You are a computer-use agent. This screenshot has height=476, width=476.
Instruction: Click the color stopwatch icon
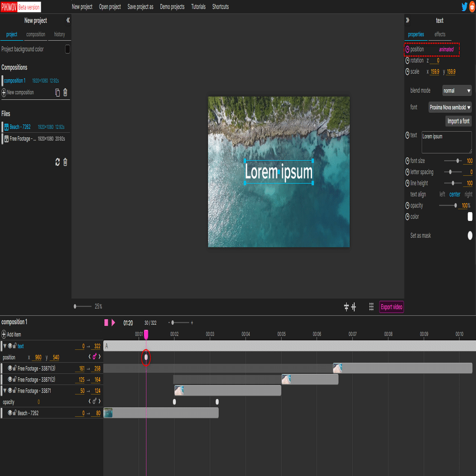tap(407, 217)
